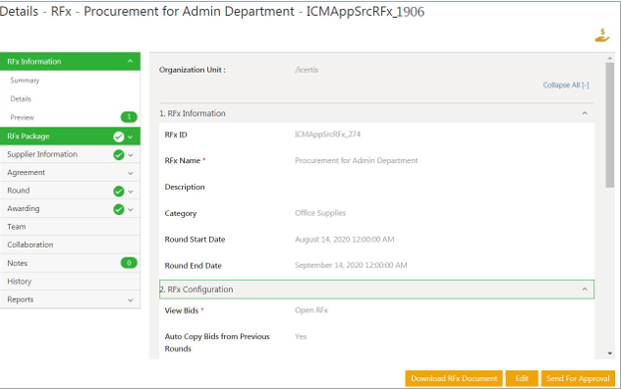
Task: Click Send For Approval button
Action: [578, 378]
